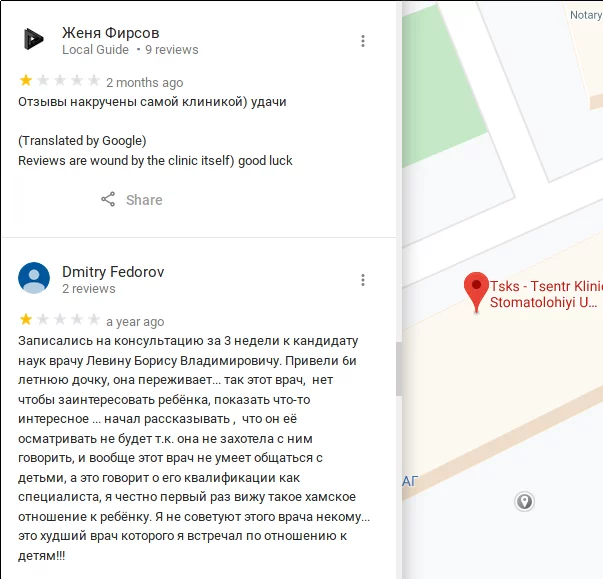Click the '2 months ago' timestamp
Screen dimensions: 603x579
[145, 83]
